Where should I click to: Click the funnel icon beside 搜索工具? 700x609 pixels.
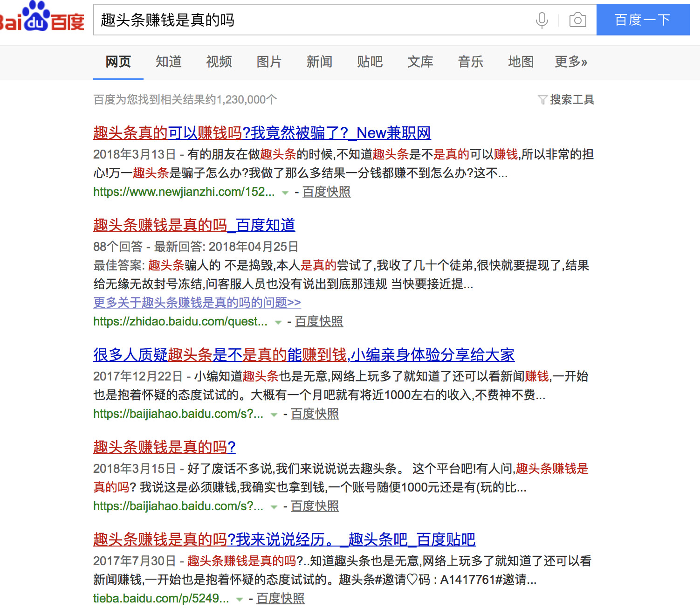click(542, 100)
